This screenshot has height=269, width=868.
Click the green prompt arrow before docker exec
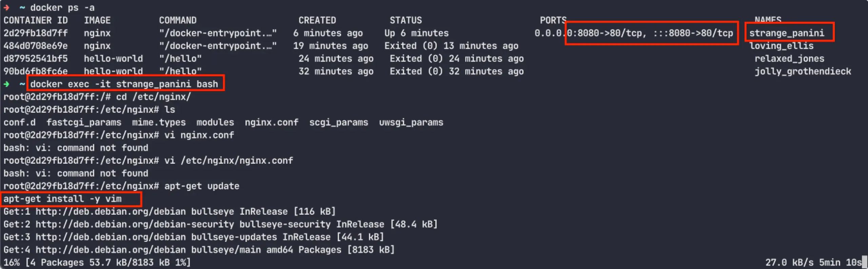6,84
